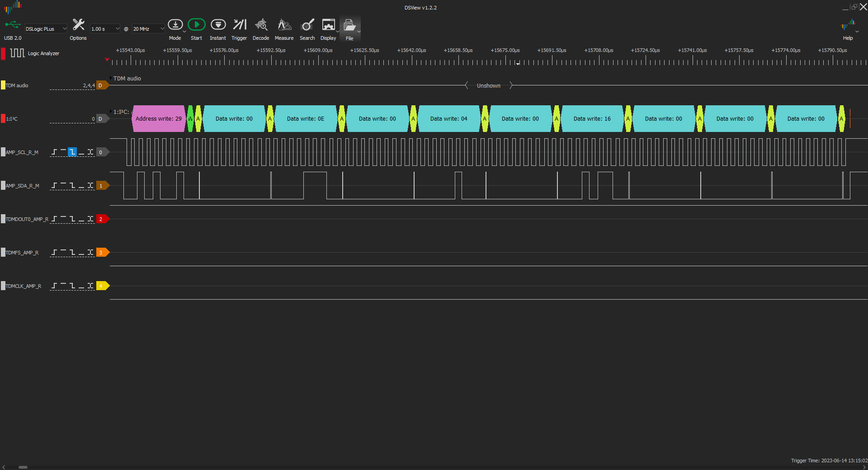Expand the File button dropdown arrow
The image size is (868, 470).
tap(359, 32)
